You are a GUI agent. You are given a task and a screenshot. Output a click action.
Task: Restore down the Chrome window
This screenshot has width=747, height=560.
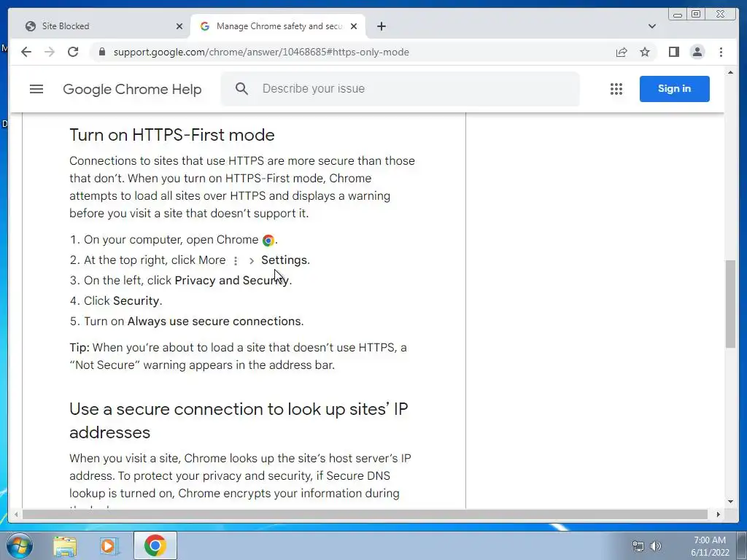pyautogui.click(x=696, y=15)
